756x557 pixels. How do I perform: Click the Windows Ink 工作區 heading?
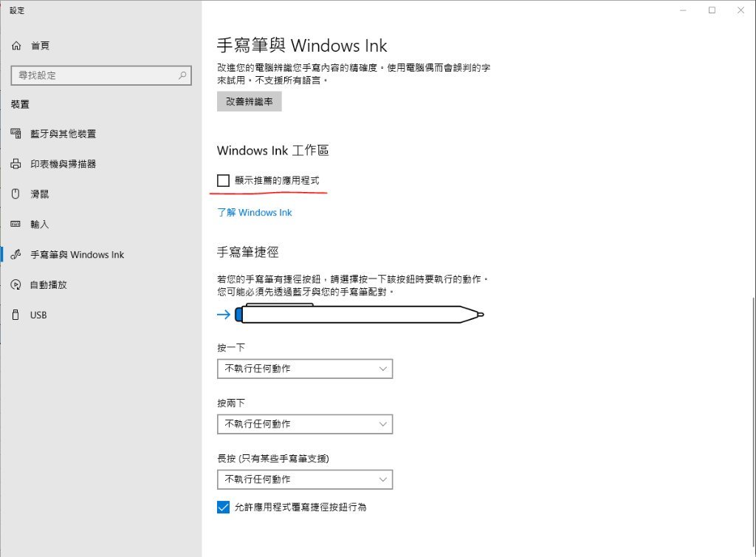(273, 151)
